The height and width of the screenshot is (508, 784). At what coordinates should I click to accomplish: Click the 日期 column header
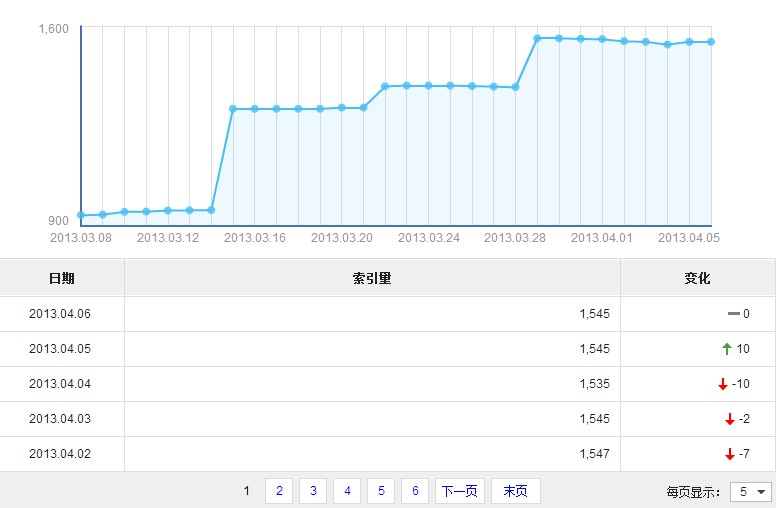62,278
